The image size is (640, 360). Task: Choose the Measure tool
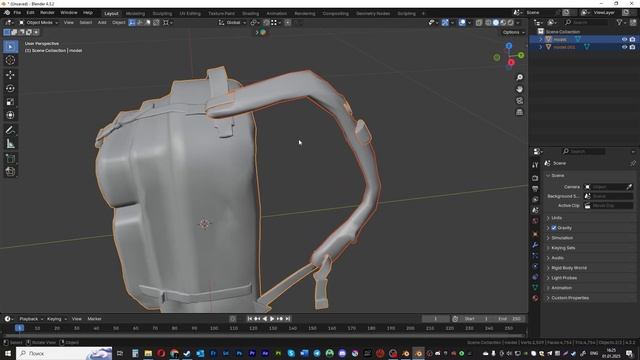coord(10,144)
